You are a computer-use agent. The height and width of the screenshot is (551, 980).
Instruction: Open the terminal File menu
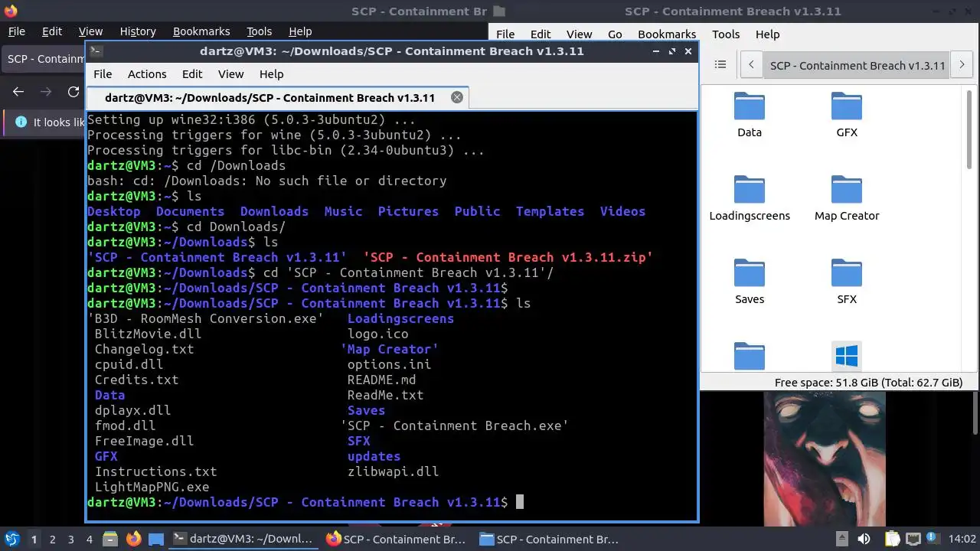click(103, 74)
